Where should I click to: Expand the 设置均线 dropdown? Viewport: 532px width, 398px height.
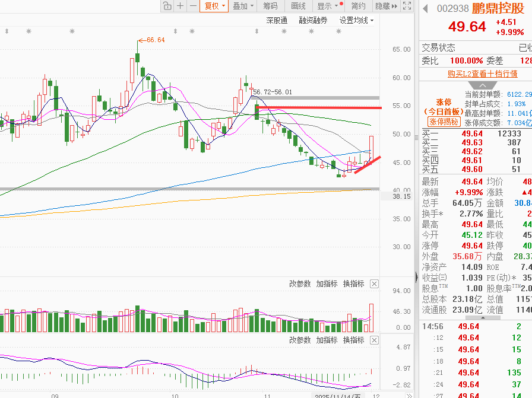point(356,20)
